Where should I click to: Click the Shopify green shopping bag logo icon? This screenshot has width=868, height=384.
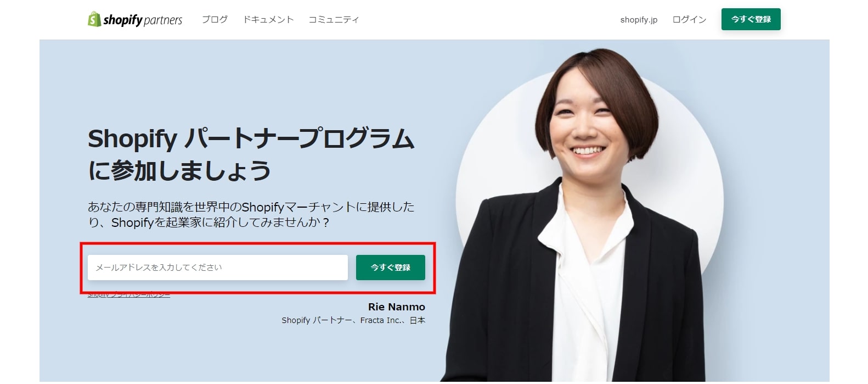coord(94,19)
